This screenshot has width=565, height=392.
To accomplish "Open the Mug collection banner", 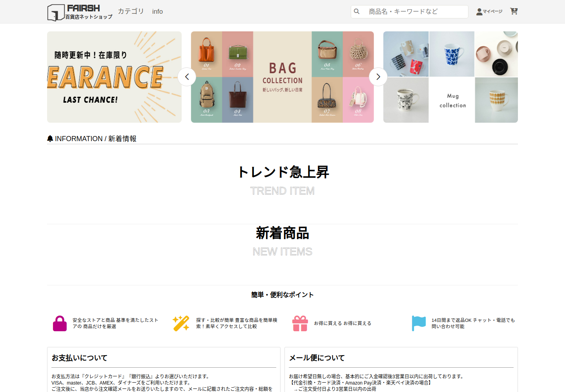I will click(x=450, y=77).
